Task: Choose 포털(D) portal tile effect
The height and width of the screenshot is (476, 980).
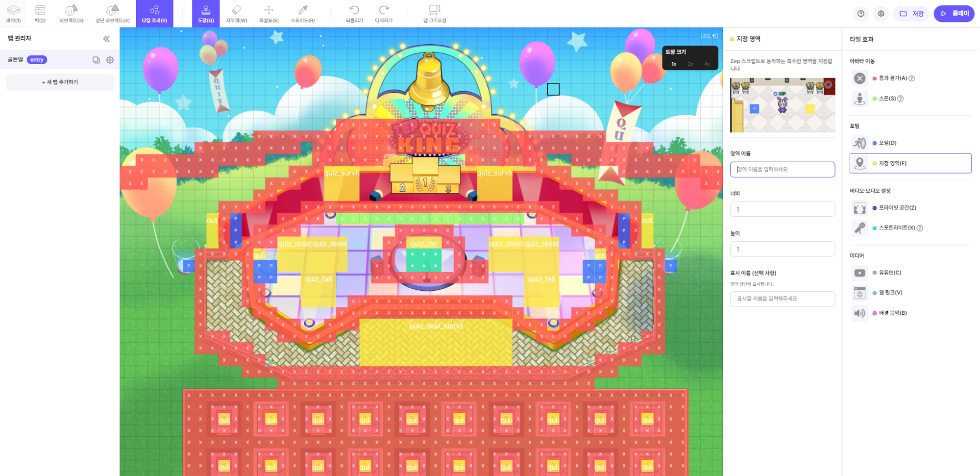Action: click(x=910, y=143)
